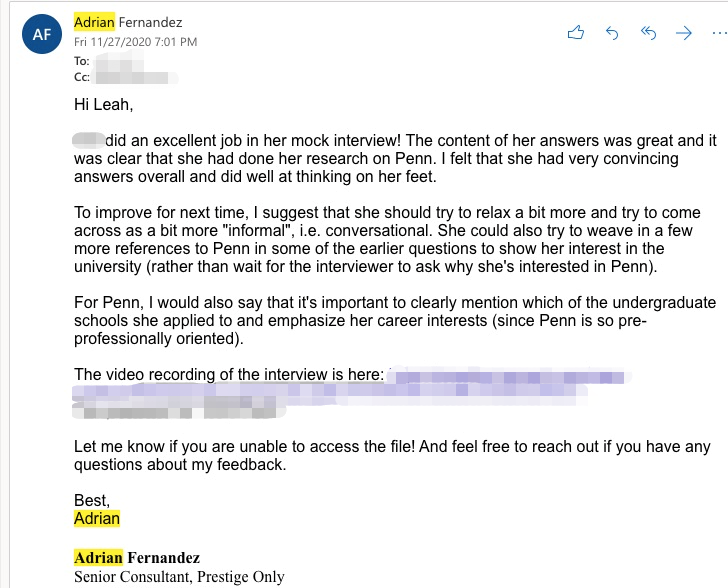
Task: Click the Senior Consultant, Prestige Only line
Action: coord(179,576)
